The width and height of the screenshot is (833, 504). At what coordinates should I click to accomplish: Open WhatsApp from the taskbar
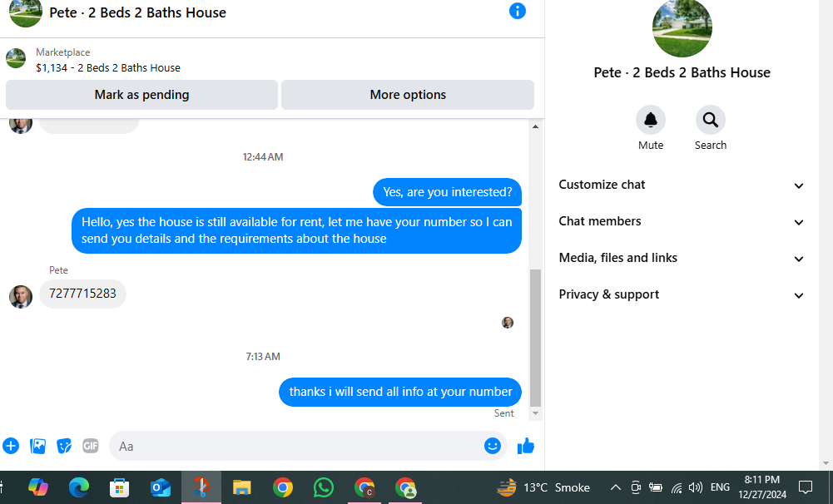tap(324, 487)
